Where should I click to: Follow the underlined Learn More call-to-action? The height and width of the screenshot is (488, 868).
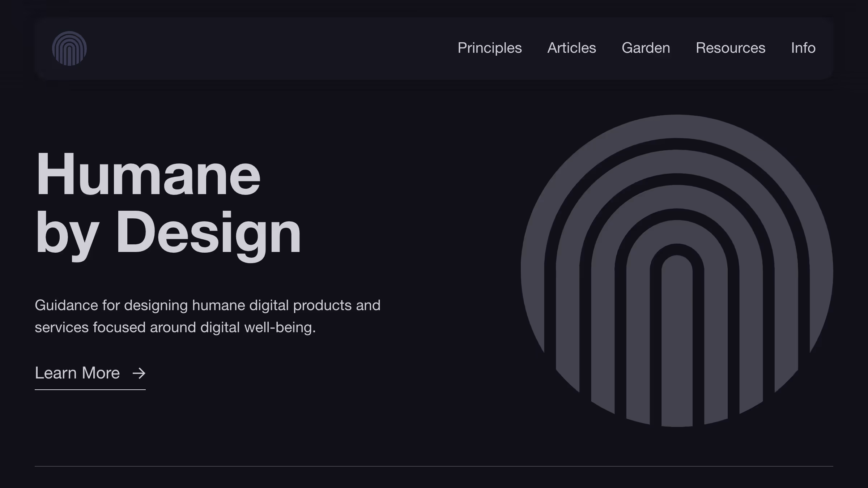pos(77,373)
